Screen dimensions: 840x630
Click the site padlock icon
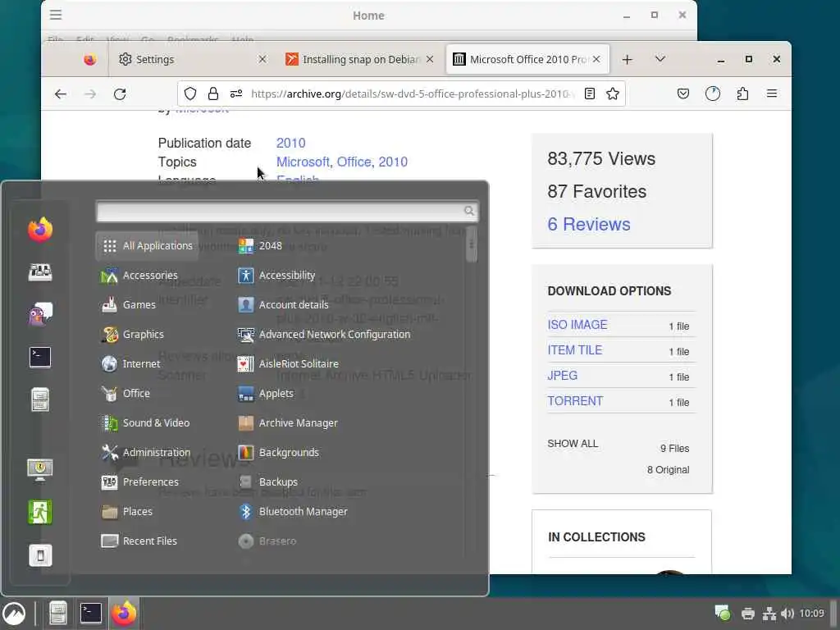(212, 94)
